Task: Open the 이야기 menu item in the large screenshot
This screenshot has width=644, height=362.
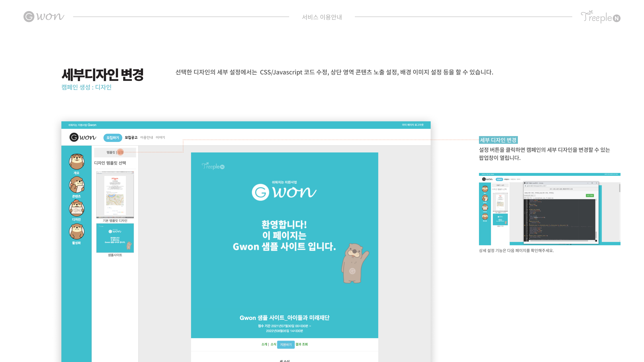Action: [x=160, y=138]
